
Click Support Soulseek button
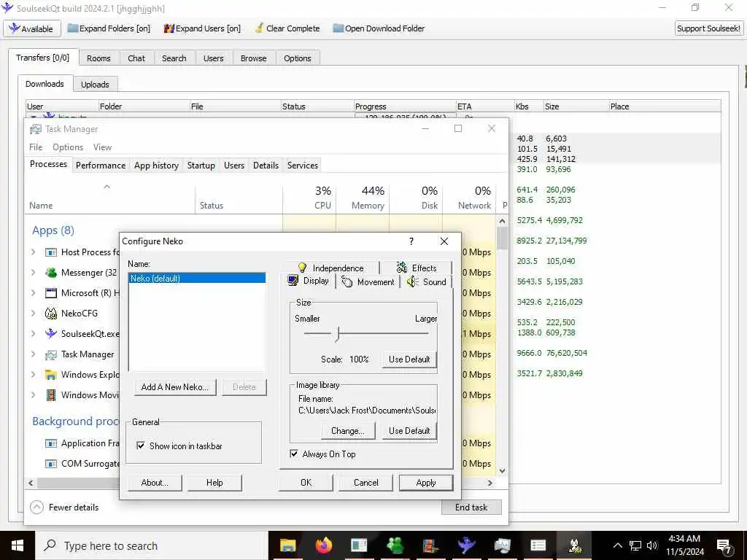(708, 28)
